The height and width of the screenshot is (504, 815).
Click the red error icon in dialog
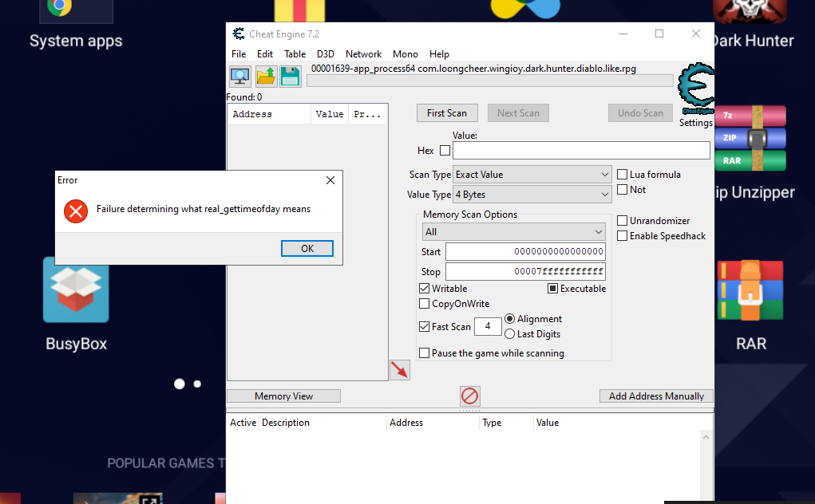[x=76, y=211]
